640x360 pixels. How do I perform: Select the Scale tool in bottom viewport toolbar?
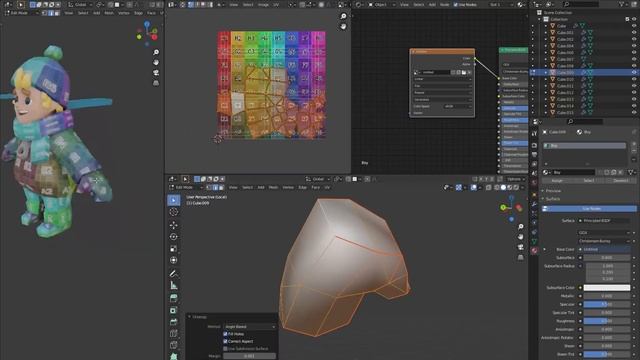click(173, 249)
